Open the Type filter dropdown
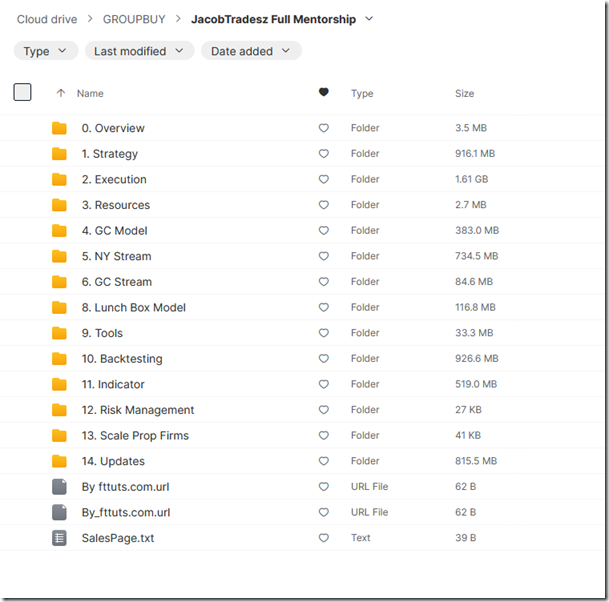609x602 pixels. 45,51
